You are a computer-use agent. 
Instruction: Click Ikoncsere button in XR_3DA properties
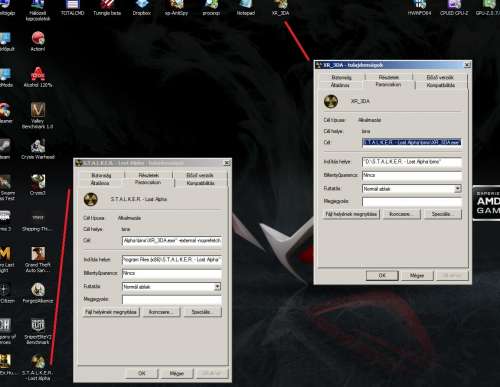pyautogui.click(x=401, y=214)
